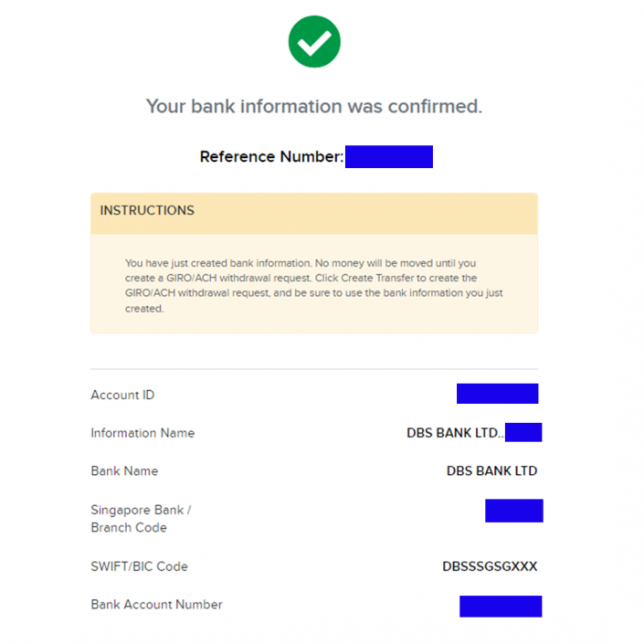This screenshot has height=644, width=644.
Task: Click the redacted box beside Information Name value
Action: point(523,432)
